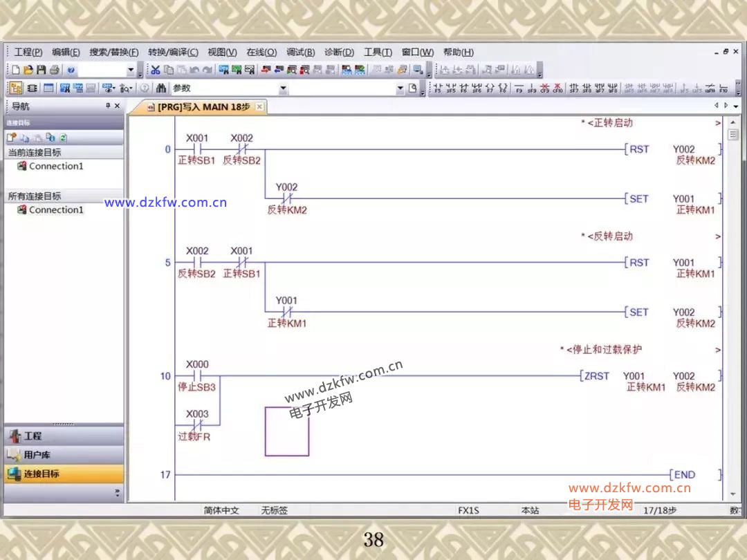
Task: Insert horizontal line with F9 icon
Action: [519, 88]
